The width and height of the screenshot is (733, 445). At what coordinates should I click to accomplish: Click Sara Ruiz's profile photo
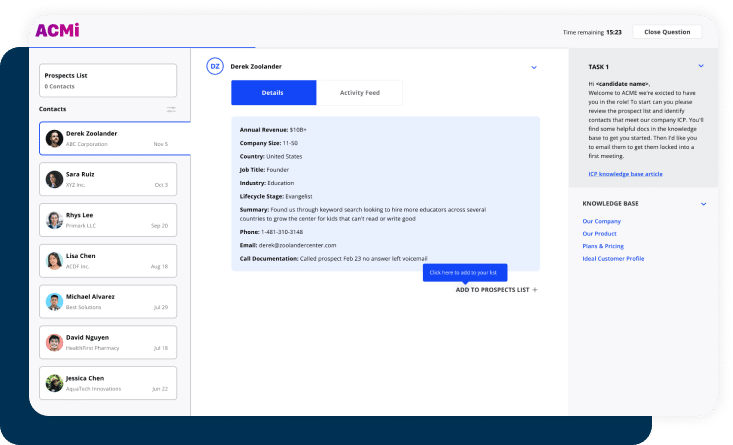(x=54, y=179)
